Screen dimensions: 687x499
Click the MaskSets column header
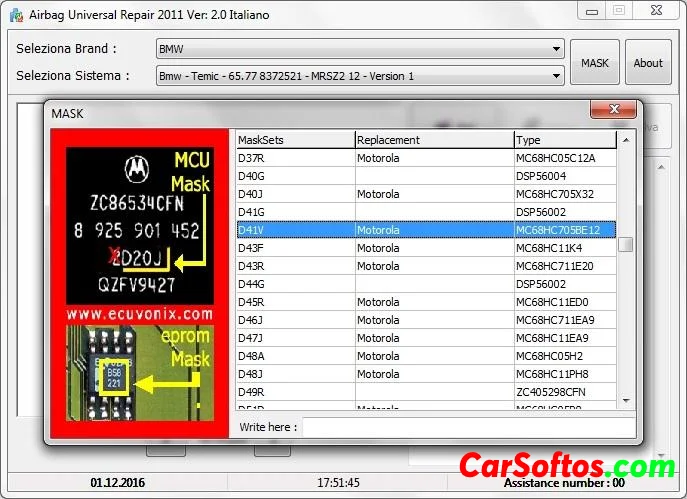294,140
